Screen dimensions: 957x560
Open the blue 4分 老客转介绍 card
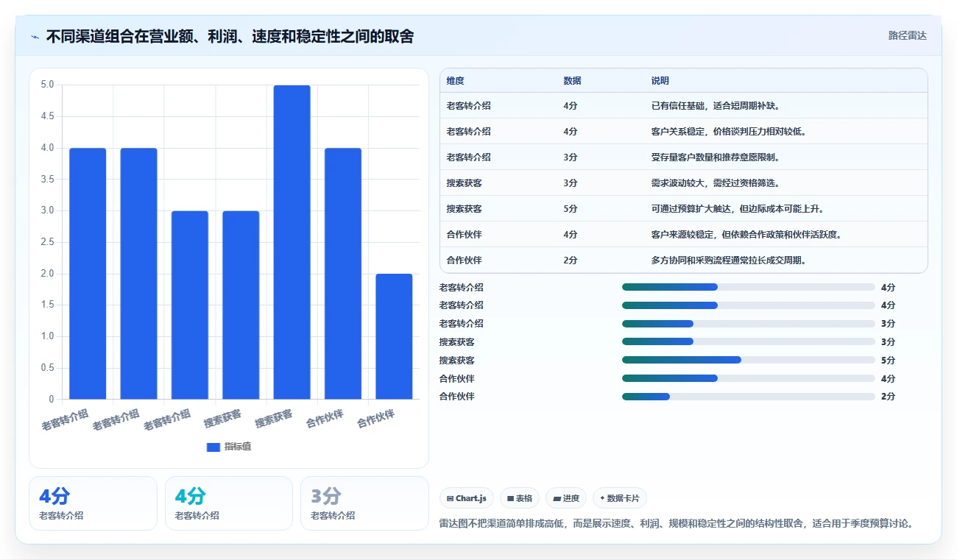pyautogui.click(x=93, y=503)
